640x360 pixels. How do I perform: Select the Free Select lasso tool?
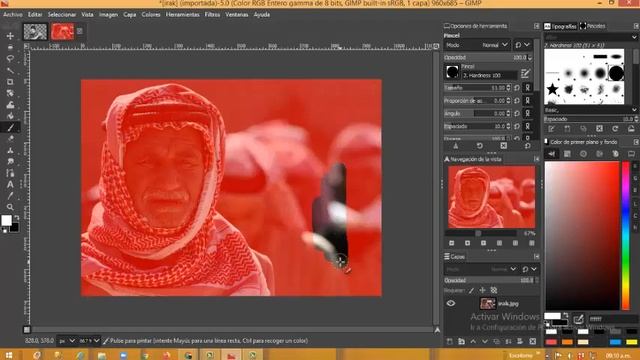pos(10,58)
